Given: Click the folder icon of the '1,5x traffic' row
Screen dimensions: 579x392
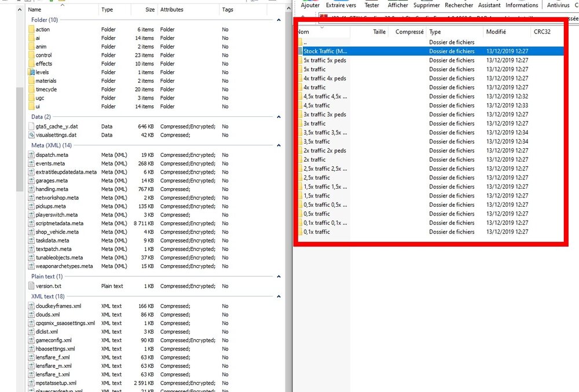Looking at the screenshot, I should (x=300, y=196).
